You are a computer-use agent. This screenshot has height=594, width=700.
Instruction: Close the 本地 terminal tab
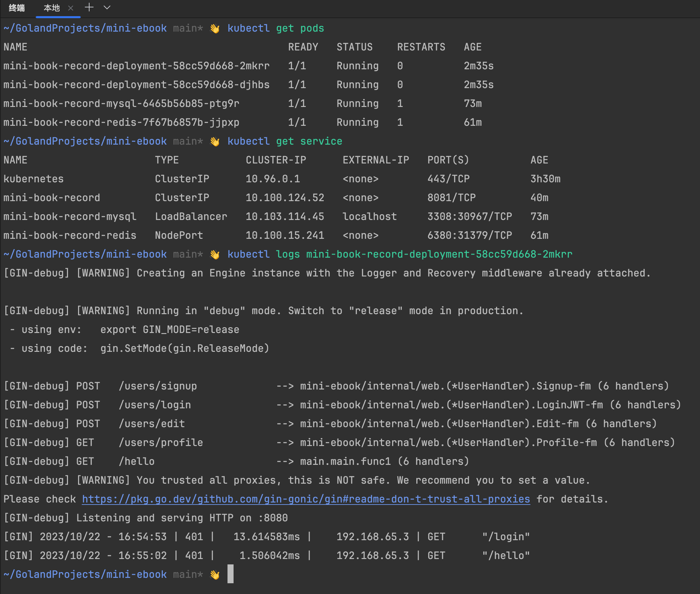[x=71, y=8]
